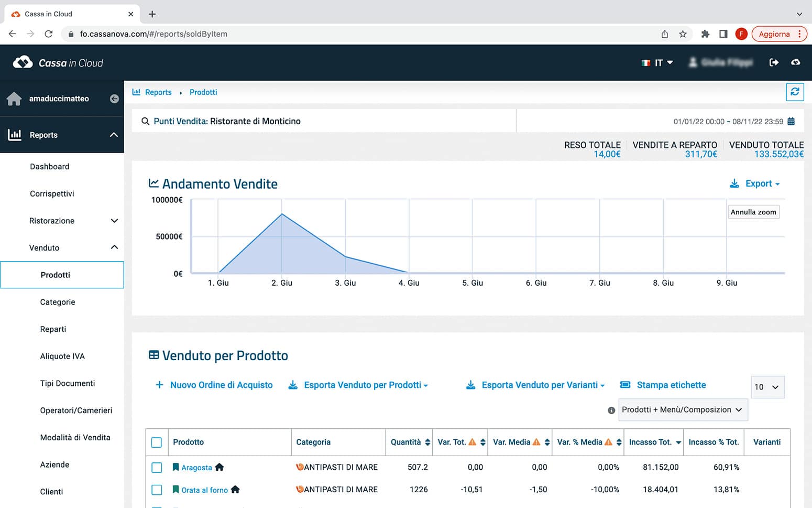Open the browser side panel icon

[x=723, y=34]
